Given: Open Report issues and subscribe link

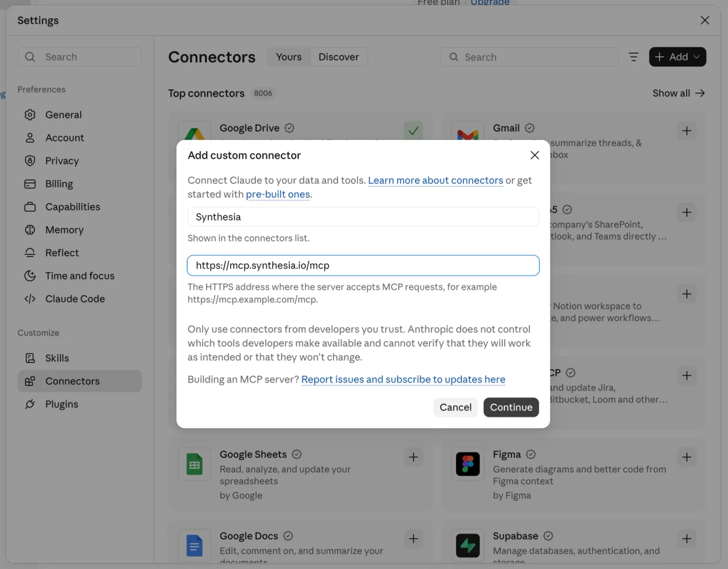Looking at the screenshot, I should pyautogui.click(x=403, y=380).
